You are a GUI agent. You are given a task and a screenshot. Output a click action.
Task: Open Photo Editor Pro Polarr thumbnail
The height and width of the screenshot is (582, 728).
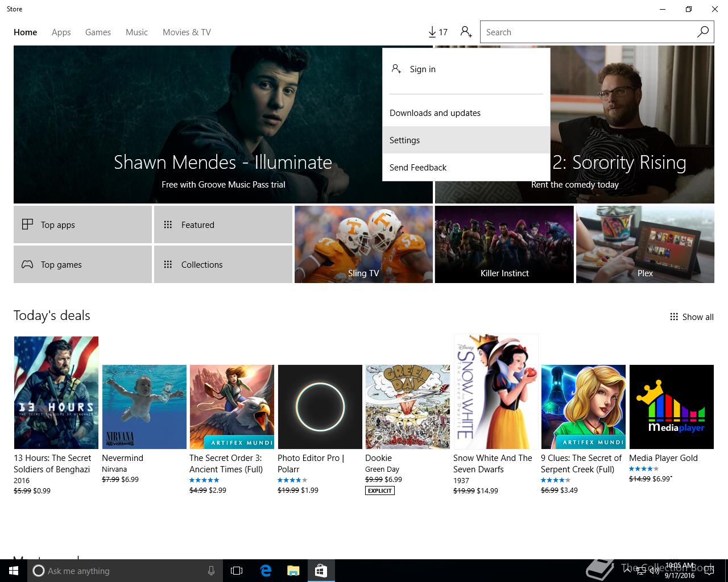tap(320, 407)
